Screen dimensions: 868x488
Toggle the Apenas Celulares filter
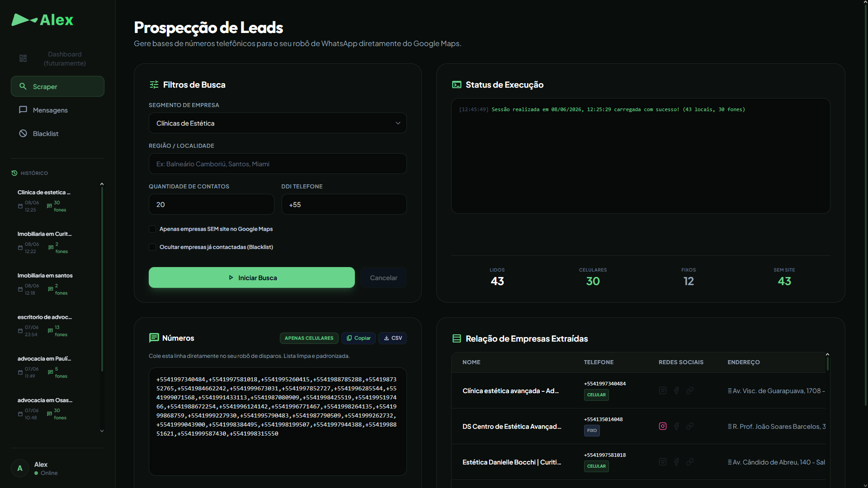point(309,338)
